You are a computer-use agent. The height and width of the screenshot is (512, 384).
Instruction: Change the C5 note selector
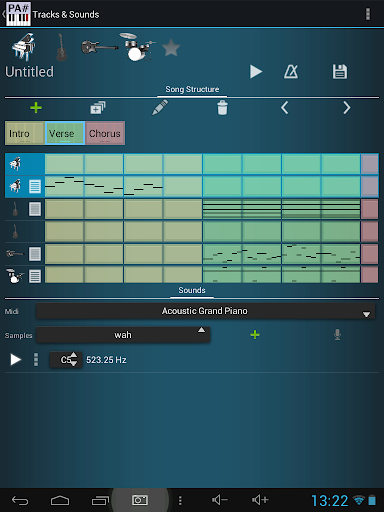(x=66, y=360)
